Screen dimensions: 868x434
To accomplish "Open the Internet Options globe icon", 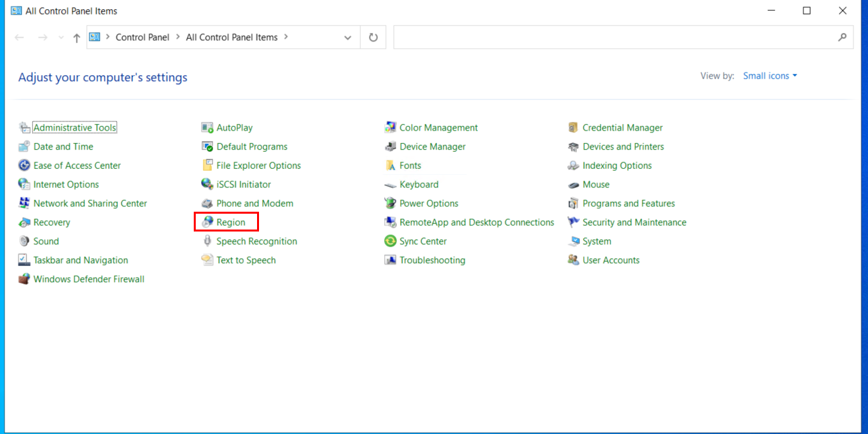I will coord(24,185).
